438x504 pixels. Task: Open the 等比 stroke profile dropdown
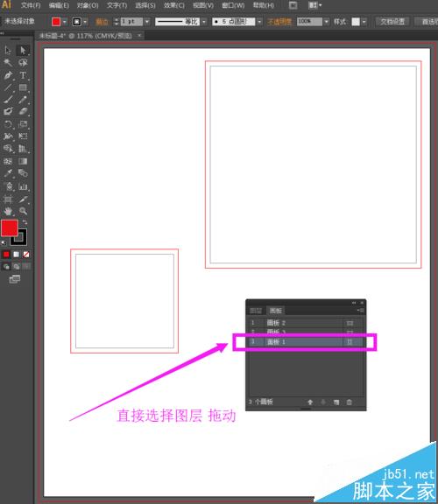(204, 22)
